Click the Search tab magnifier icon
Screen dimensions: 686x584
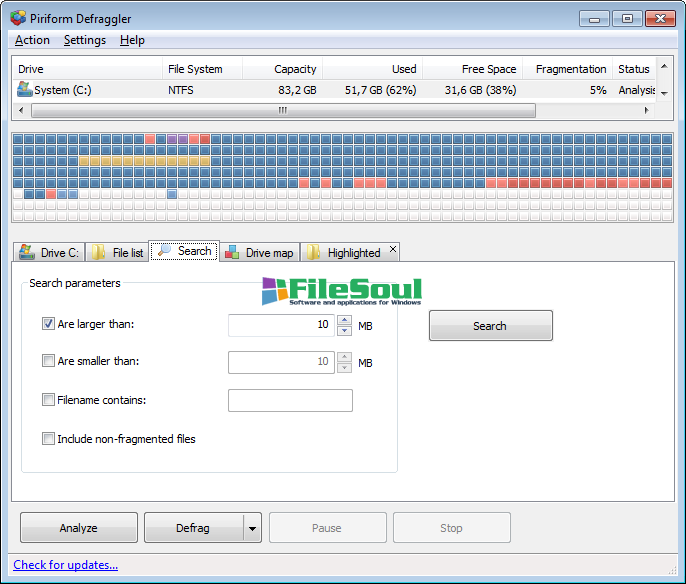point(164,251)
